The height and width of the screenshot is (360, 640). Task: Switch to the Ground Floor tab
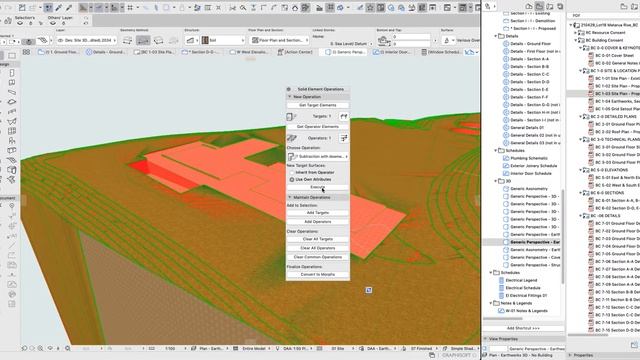[58, 52]
